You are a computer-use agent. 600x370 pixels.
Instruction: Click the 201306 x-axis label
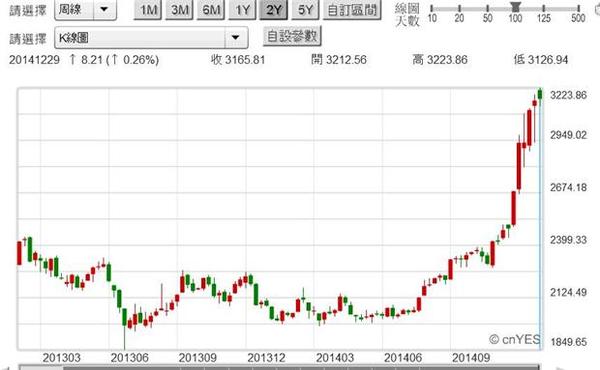[129, 358]
